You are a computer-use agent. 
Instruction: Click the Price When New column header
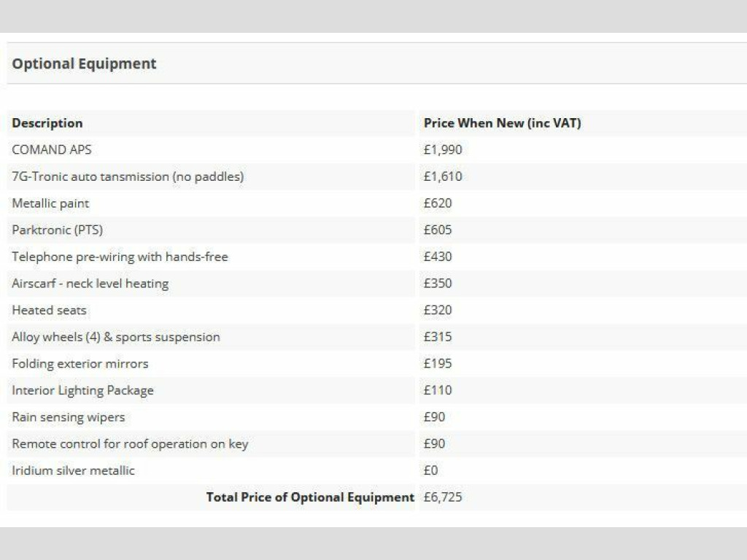502,123
